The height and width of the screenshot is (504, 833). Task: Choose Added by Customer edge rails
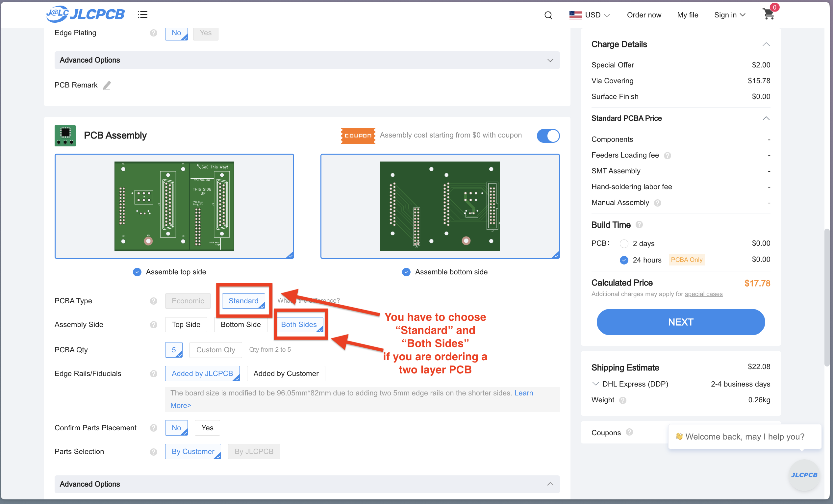pos(286,373)
